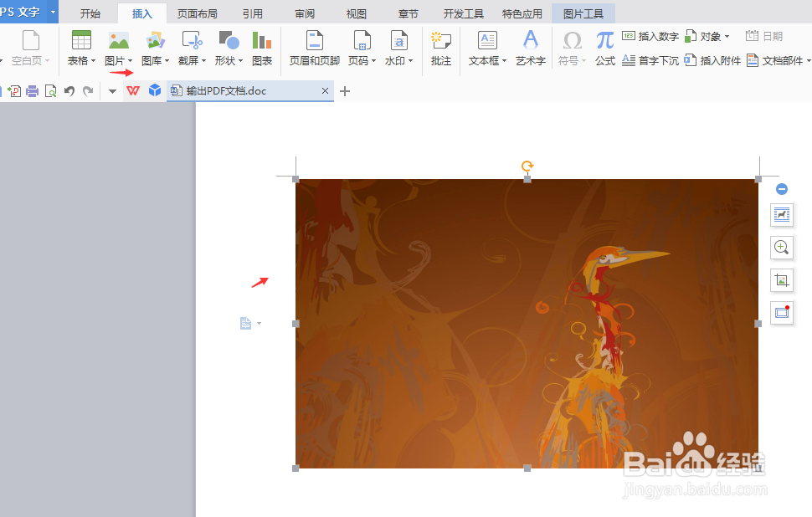The image size is (812, 517).
Task: Click 文档部件 document parts
Action: click(779, 60)
